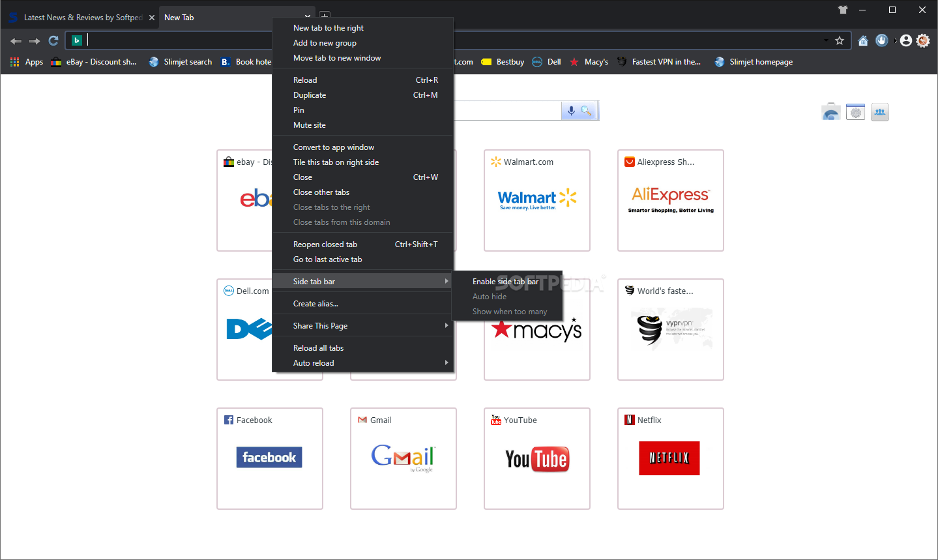This screenshot has width=938, height=560.
Task: Reload the page with toolbar refresh icon
Action: tap(53, 40)
